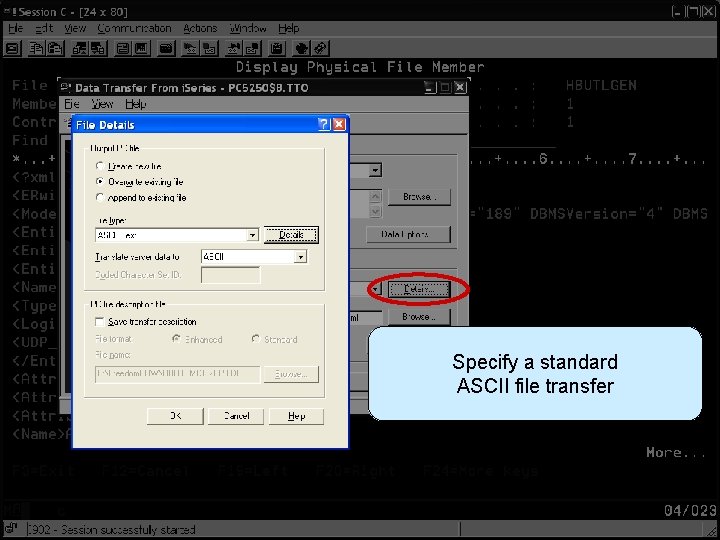Click cursor position text '04/023'
This screenshot has width=720, height=540.
click(x=690, y=510)
